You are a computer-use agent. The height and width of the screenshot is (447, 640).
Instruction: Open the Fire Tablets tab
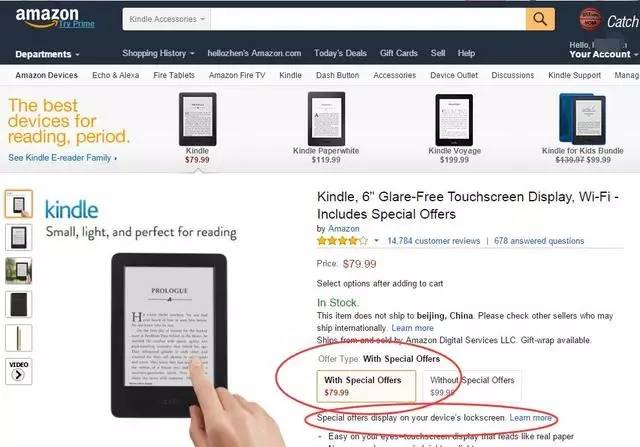174,75
